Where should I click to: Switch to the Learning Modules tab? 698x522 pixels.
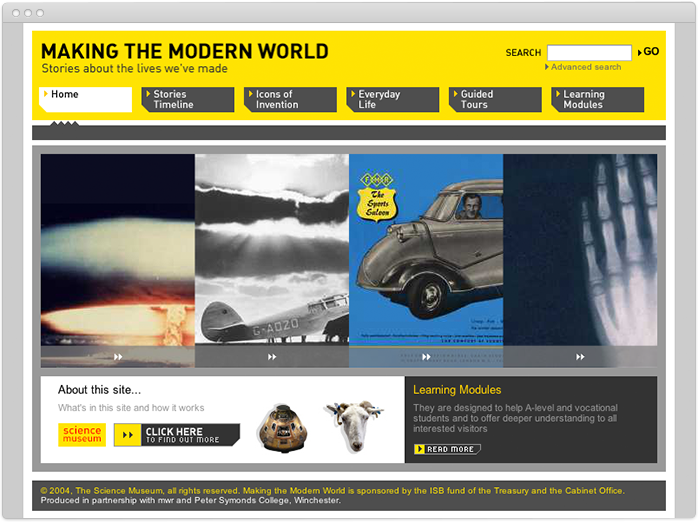[597, 99]
